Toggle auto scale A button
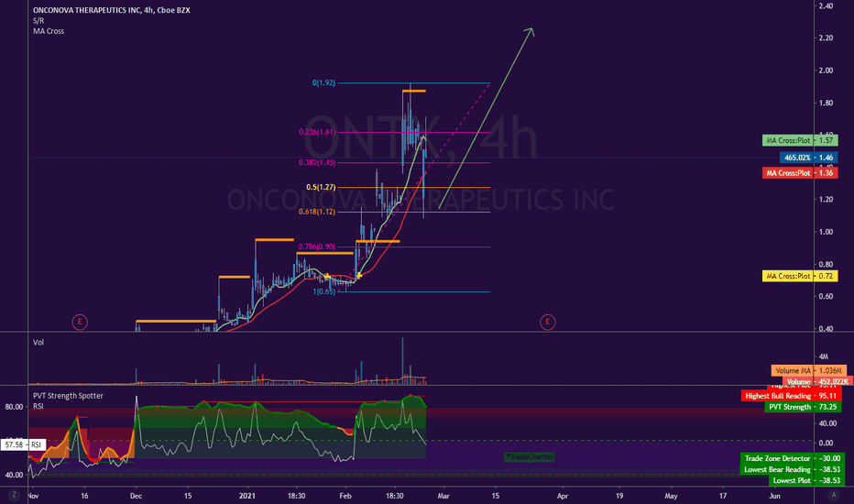 pos(833,495)
